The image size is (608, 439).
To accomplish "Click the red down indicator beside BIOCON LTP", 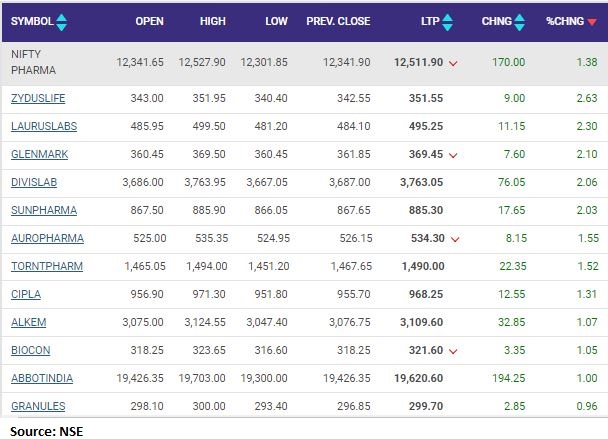I will click(453, 351).
